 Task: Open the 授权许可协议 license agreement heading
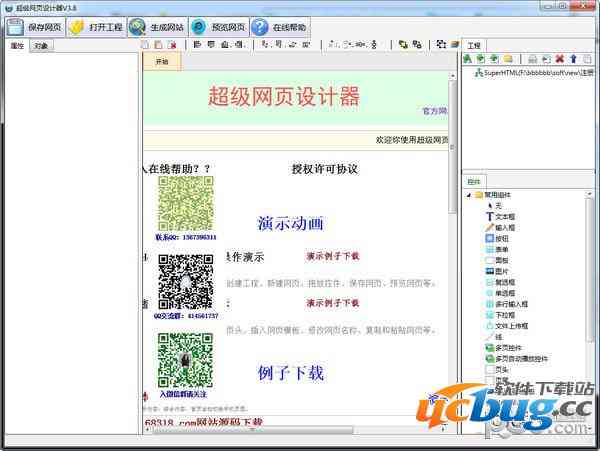click(x=324, y=169)
